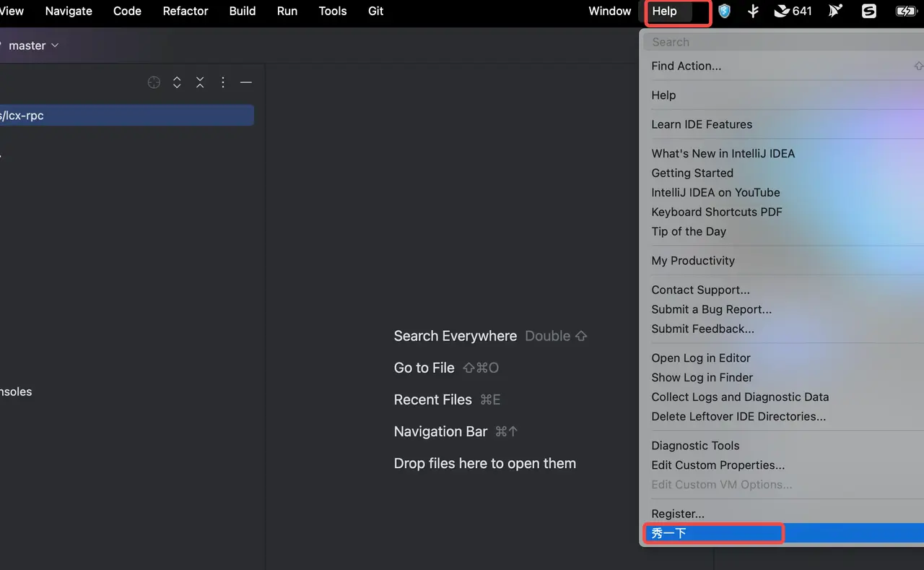Click the Select Opened File crosshair icon
This screenshot has width=924, height=570.
(154, 82)
